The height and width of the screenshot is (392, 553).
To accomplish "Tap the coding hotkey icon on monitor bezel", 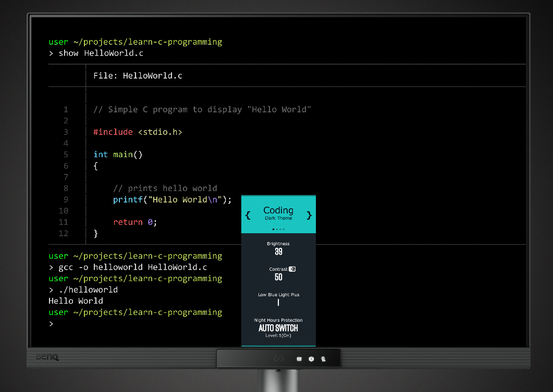I will [x=278, y=359].
